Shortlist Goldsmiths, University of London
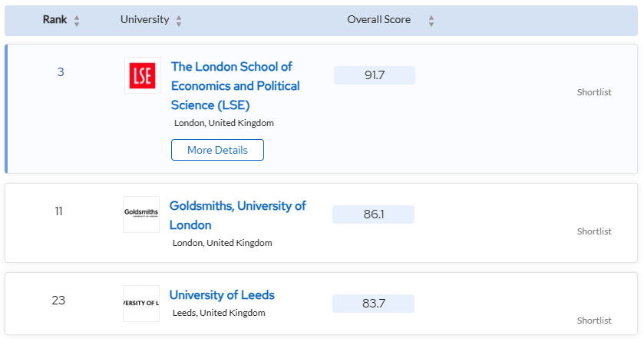644x339 pixels. click(594, 231)
